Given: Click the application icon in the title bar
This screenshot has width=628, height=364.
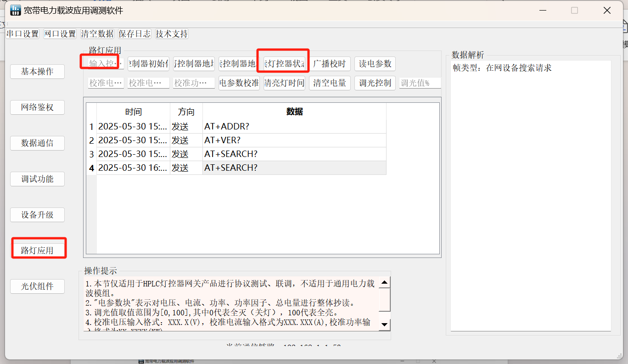Looking at the screenshot, I should click(15, 10).
